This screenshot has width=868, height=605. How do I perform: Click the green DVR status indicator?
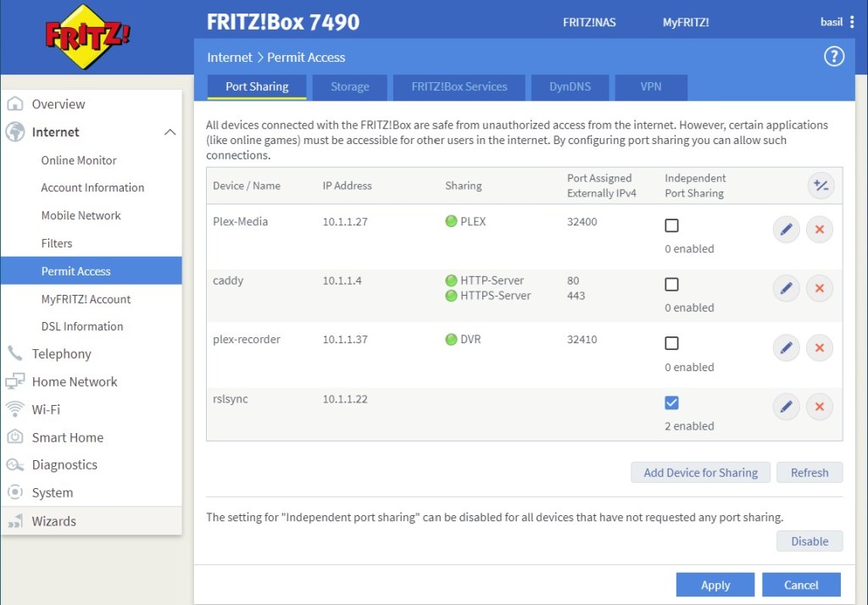451,339
